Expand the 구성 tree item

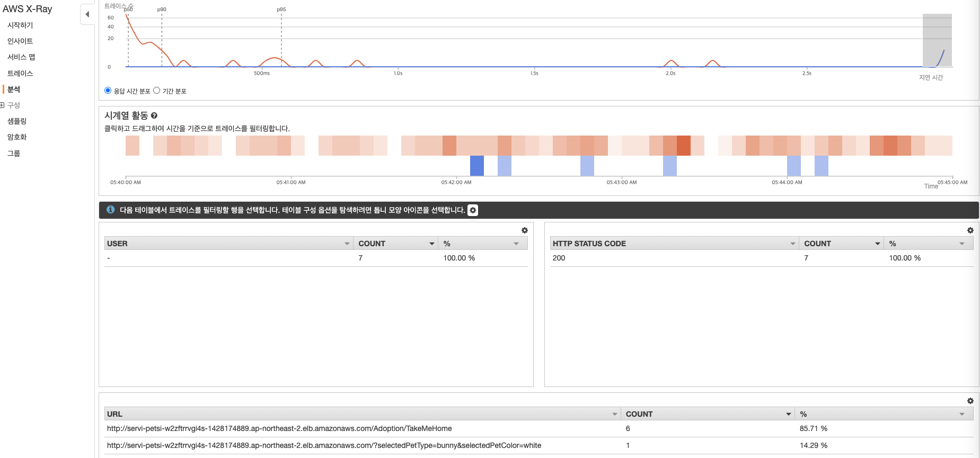[x=2, y=105]
